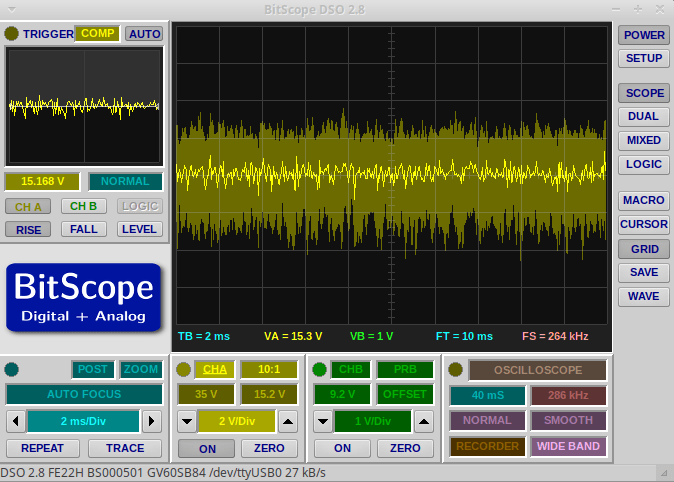Toggle channel B ON button
Screen dimensions: 674x482
pos(342,448)
